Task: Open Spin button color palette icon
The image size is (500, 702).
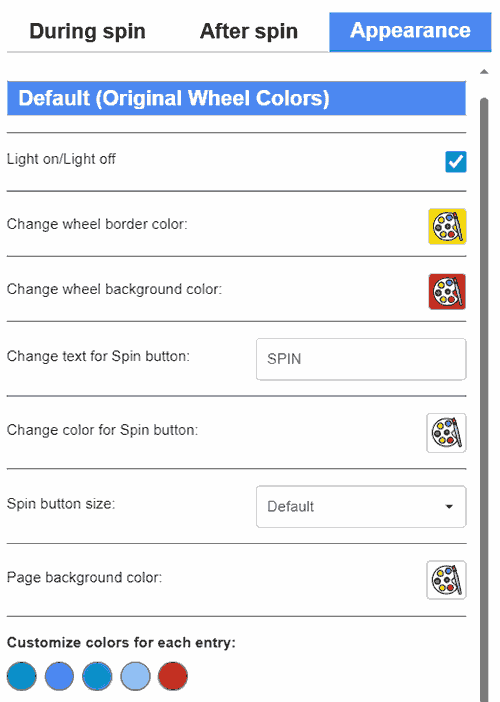Action: (x=446, y=433)
